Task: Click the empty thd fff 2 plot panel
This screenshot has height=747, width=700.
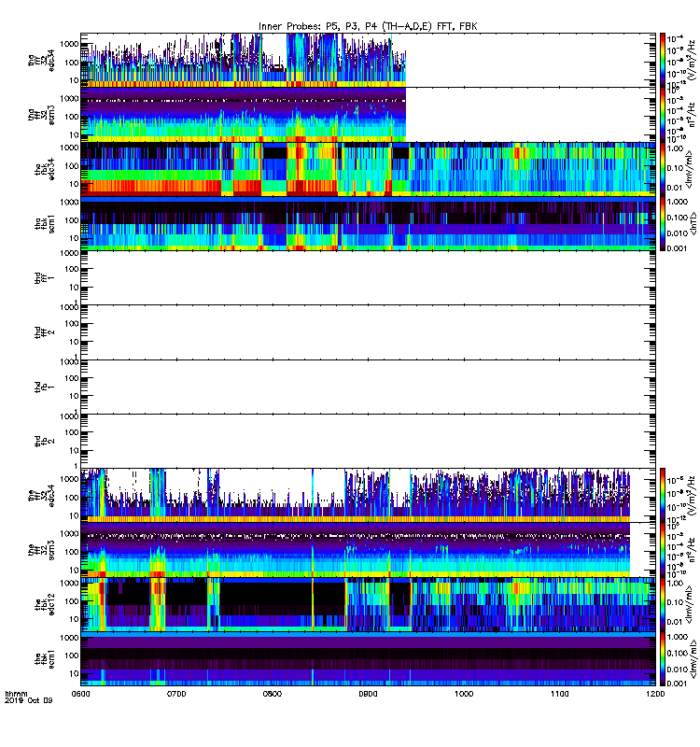Action: tap(368, 332)
